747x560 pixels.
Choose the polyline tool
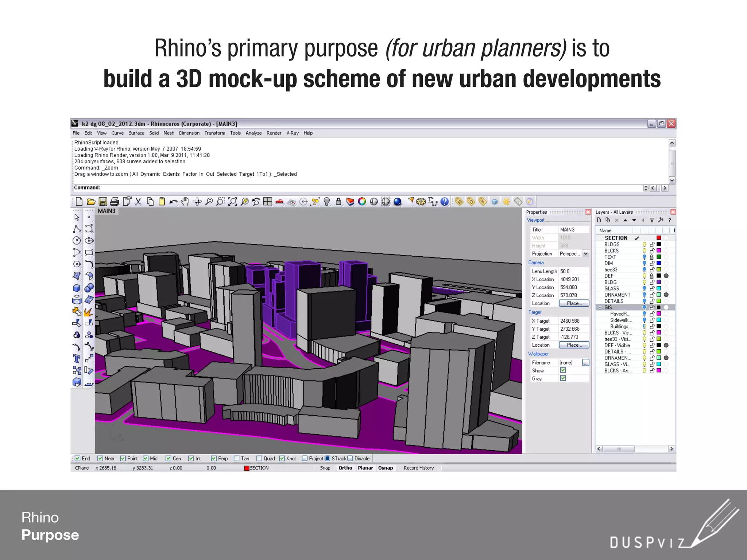coord(77,229)
